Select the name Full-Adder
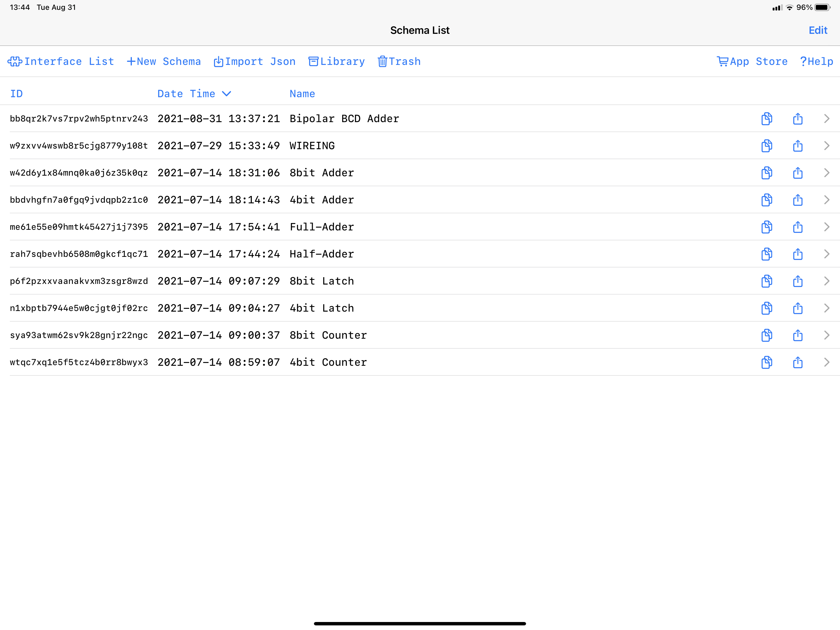The height and width of the screenshot is (630, 840). (322, 227)
